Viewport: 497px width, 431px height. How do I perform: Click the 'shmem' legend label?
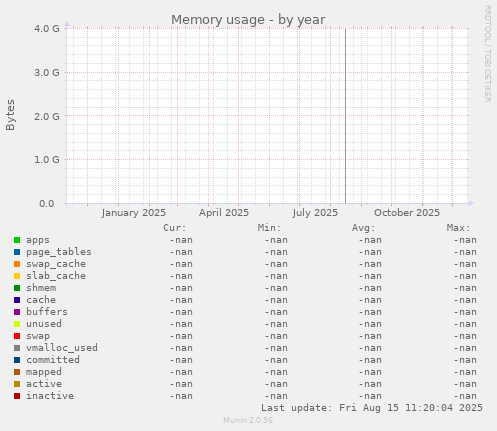pyautogui.click(x=41, y=288)
